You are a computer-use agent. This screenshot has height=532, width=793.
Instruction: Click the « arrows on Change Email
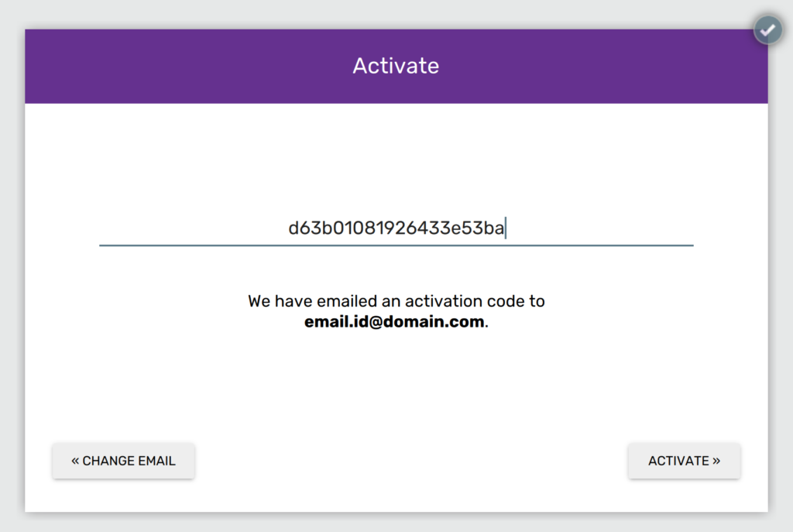pos(75,461)
